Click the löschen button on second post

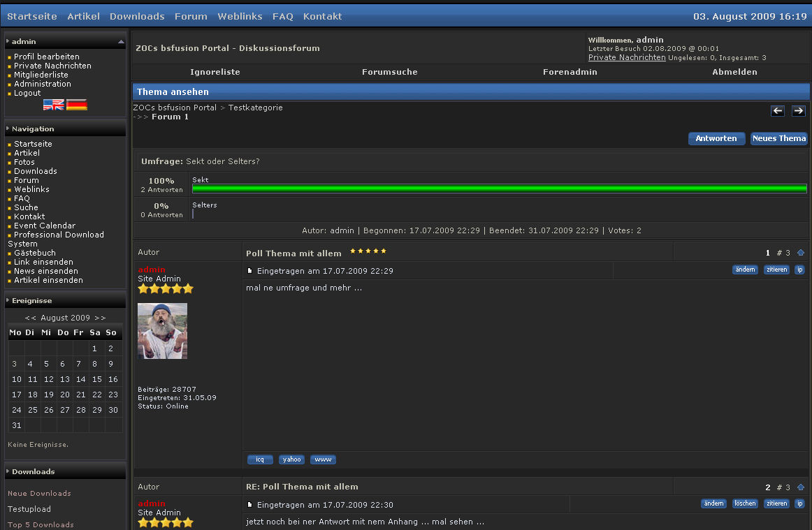tap(745, 503)
